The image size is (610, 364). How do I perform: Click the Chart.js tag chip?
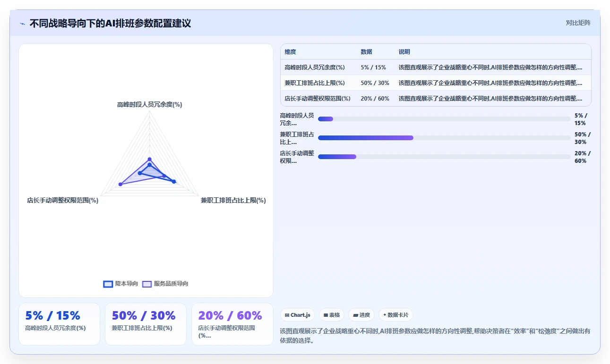tap(298, 315)
